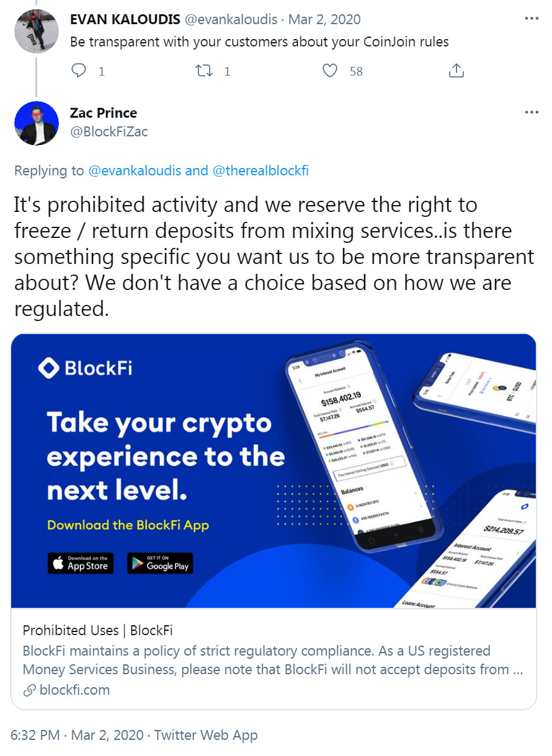This screenshot has width=552, height=756.
Task: Click the @therealblockfi mention link
Action: coord(260,170)
